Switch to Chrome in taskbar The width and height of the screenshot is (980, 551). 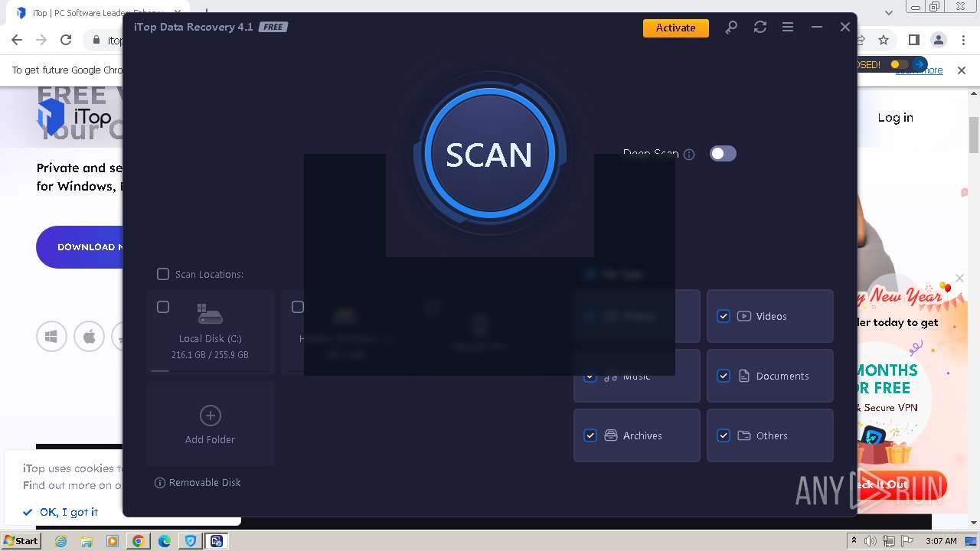click(138, 541)
